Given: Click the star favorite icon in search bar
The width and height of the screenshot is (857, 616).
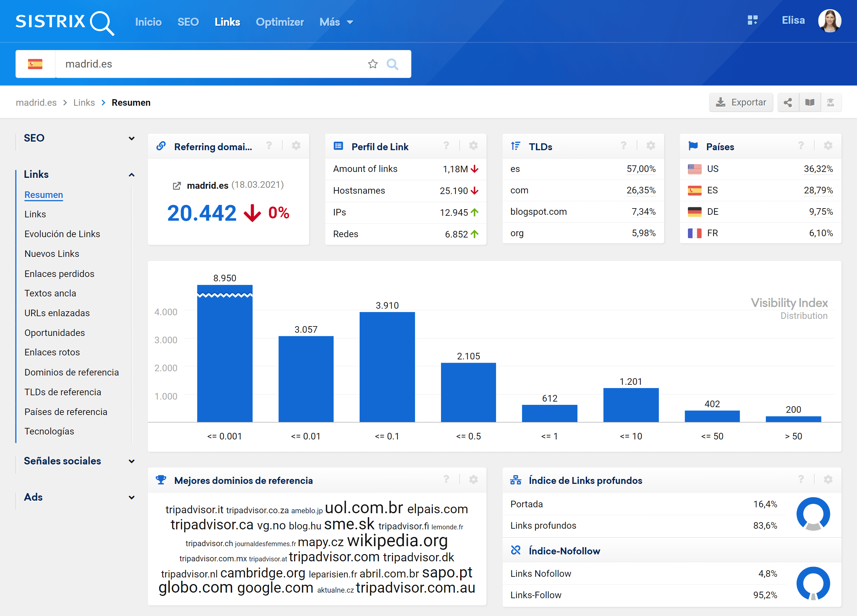Looking at the screenshot, I should coord(372,64).
